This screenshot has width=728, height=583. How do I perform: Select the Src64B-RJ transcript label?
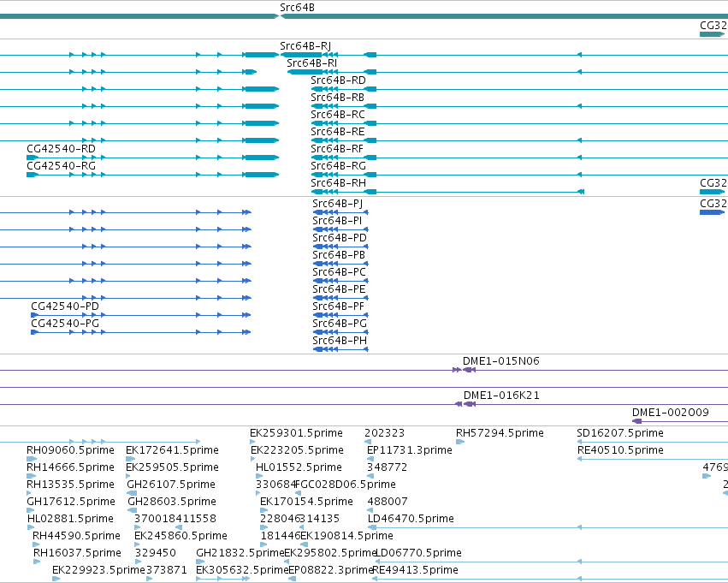(x=305, y=46)
